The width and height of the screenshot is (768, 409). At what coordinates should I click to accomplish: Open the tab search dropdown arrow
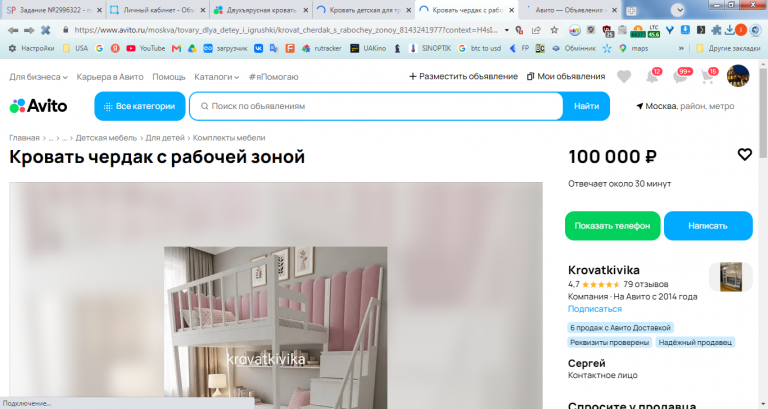pos(678,10)
